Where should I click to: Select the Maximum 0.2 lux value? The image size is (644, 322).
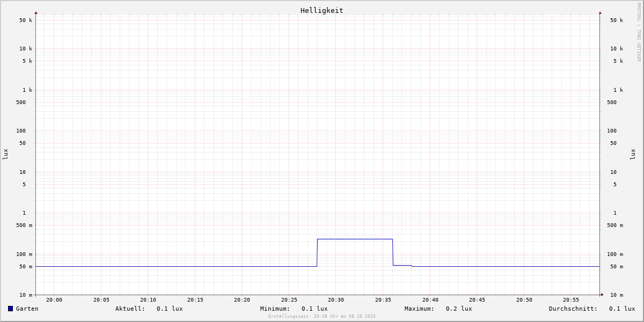coord(459,309)
